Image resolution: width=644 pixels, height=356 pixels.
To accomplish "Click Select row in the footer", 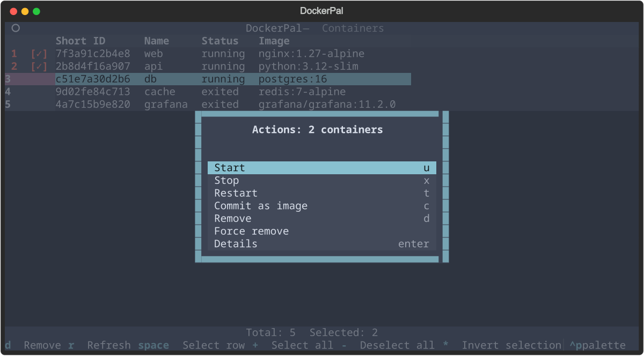I will (x=214, y=345).
